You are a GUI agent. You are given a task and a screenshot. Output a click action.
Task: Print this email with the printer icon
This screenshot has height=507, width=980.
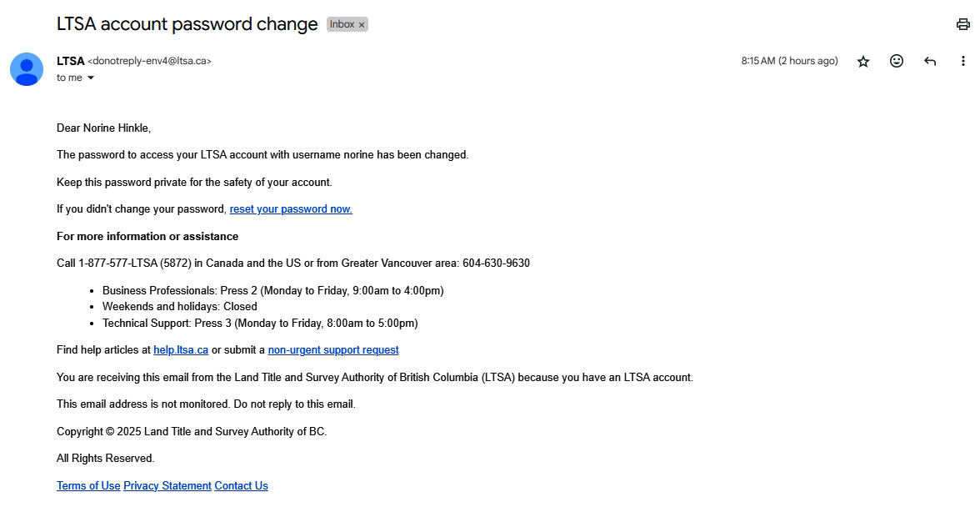click(x=962, y=24)
